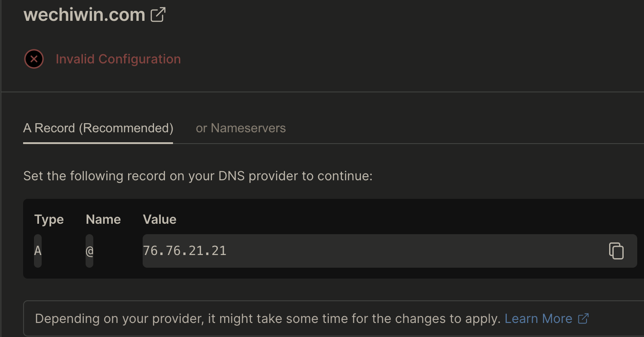Click the Type column header
This screenshot has width=644, height=337.
(x=49, y=220)
